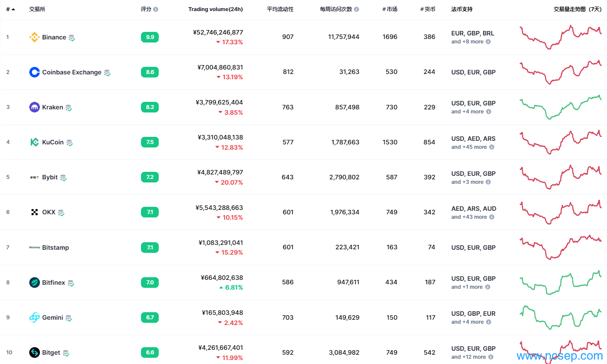Sort by Trading volume(24h) header
Image resolution: width=607 pixels, height=364 pixels.
(215, 9)
